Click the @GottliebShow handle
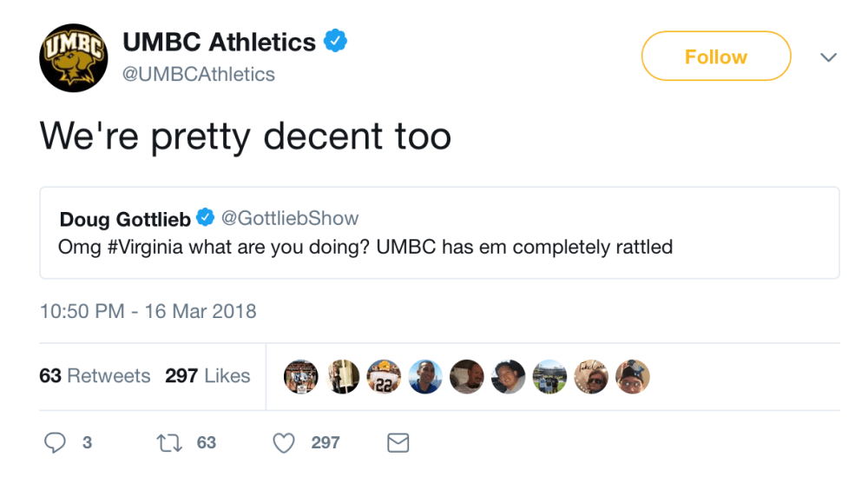This screenshot has height=477, width=868. 290,217
